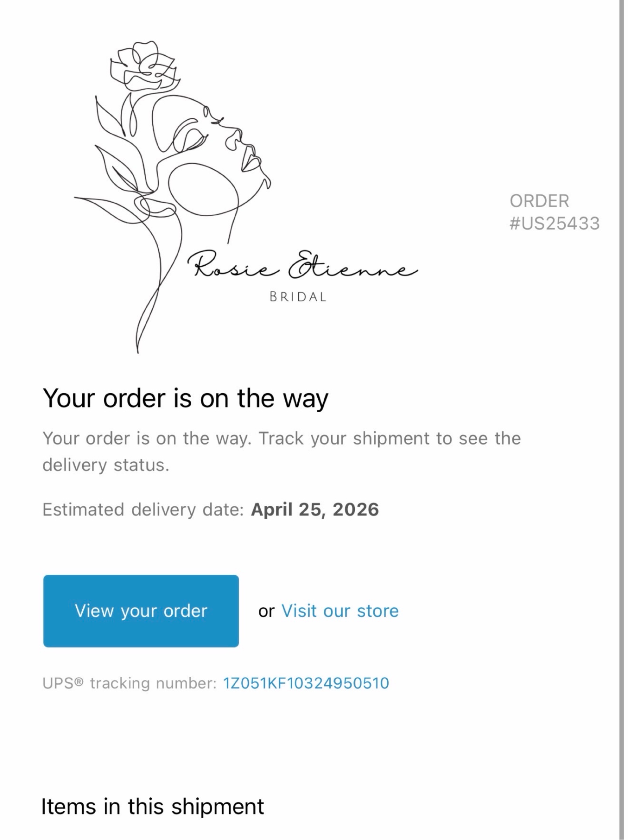
Task: Click the vertical scrollbar on the right edge
Action: 622,420
